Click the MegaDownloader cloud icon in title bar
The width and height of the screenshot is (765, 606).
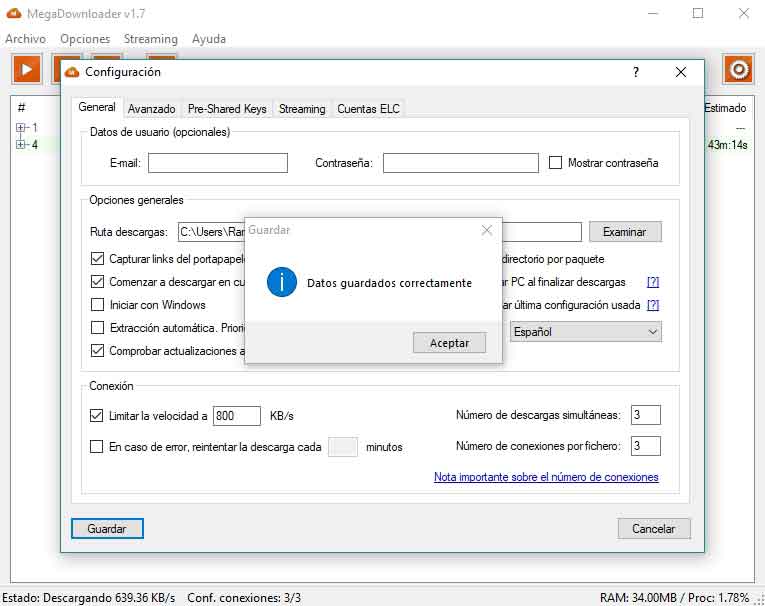pyautogui.click(x=15, y=13)
